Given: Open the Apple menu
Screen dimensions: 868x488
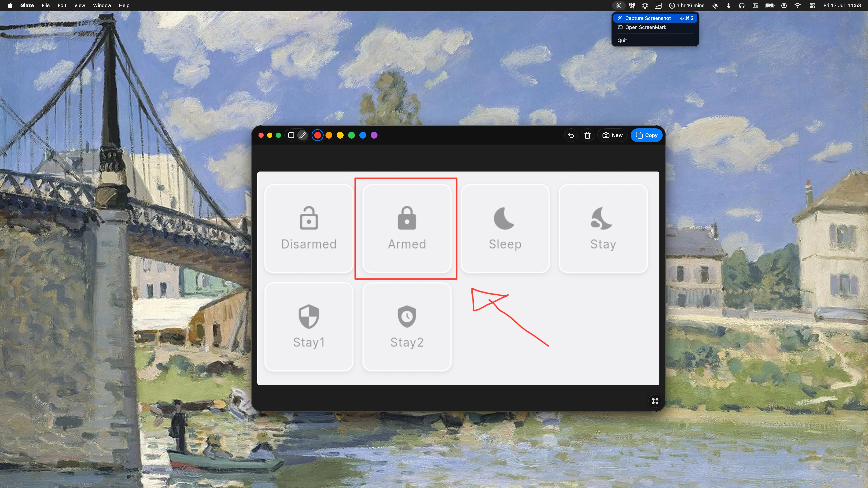Looking at the screenshot, I should pos(10,5).
